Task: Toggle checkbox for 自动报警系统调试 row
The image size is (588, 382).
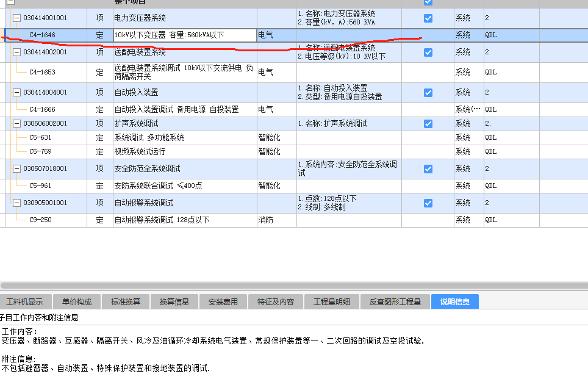Action: (x=428, y=203)
